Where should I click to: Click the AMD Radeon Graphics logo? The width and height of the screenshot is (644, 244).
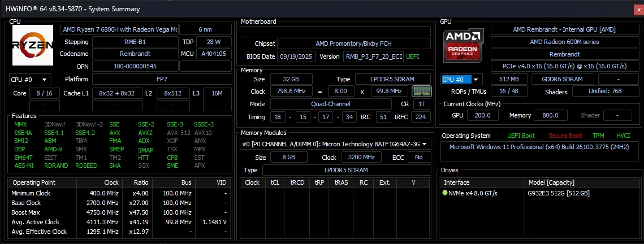[463, 47]
